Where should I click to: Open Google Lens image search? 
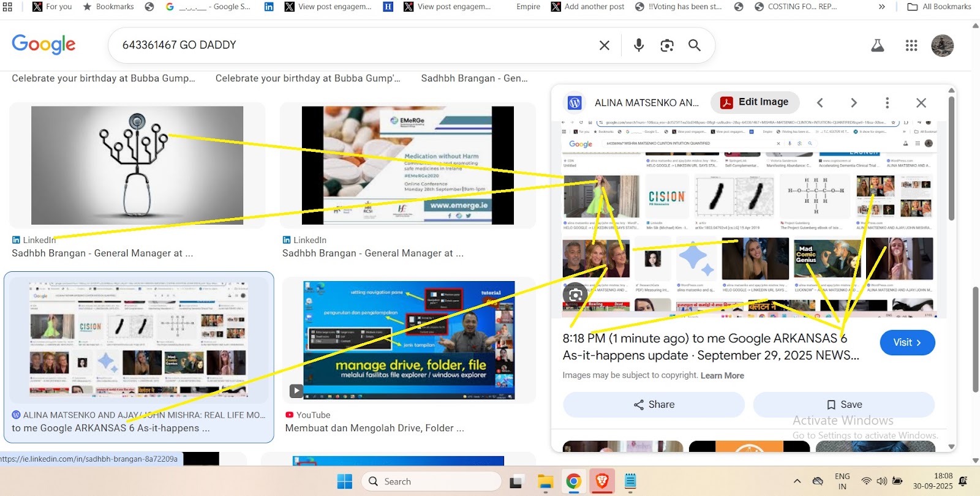[x=666, y=45]
